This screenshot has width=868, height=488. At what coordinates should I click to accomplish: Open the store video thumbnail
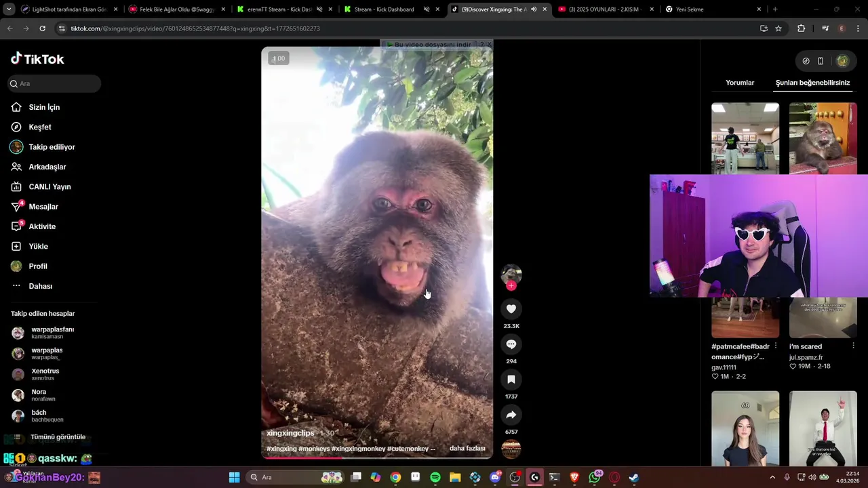click(745, 138)
